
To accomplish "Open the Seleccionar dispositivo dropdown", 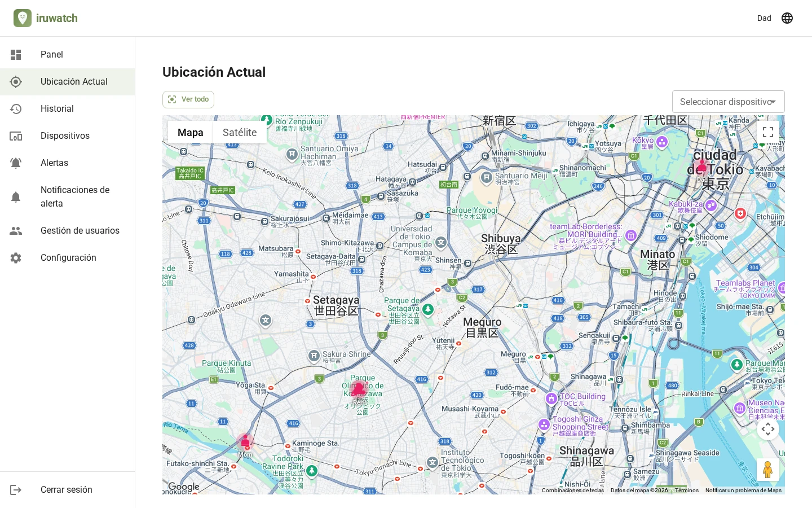I will coord(729,102).
